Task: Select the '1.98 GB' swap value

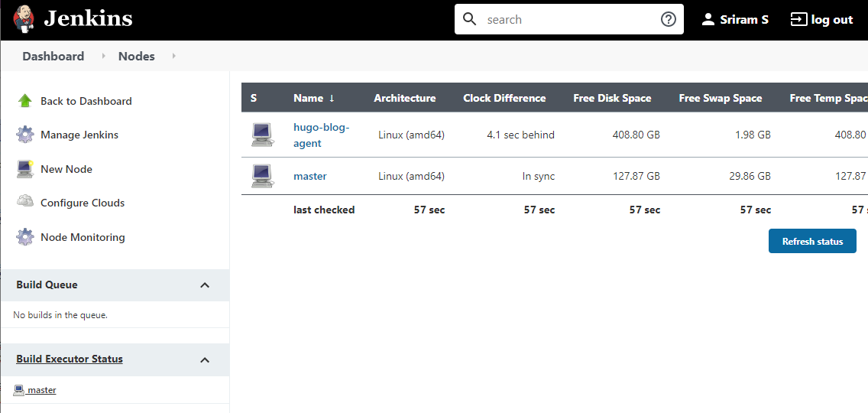Action: (x=752, y=135)
